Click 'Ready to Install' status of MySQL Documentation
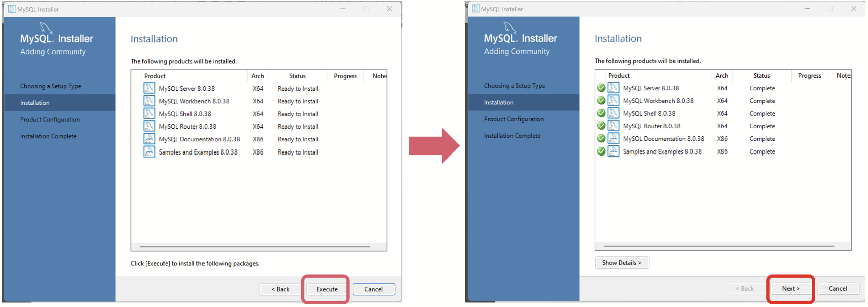The image size is (868, 307). [x=298, y=139]
